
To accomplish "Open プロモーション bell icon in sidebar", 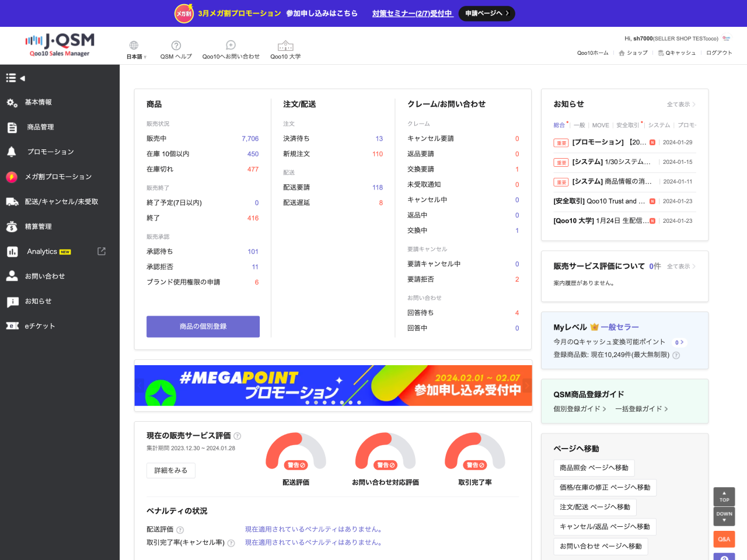I will [12, 152].
